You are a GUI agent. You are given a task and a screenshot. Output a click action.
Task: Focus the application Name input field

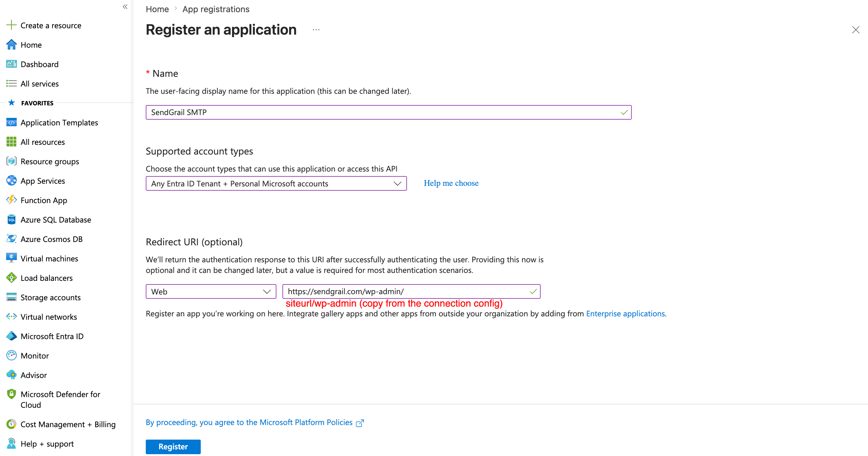[388, 112]
